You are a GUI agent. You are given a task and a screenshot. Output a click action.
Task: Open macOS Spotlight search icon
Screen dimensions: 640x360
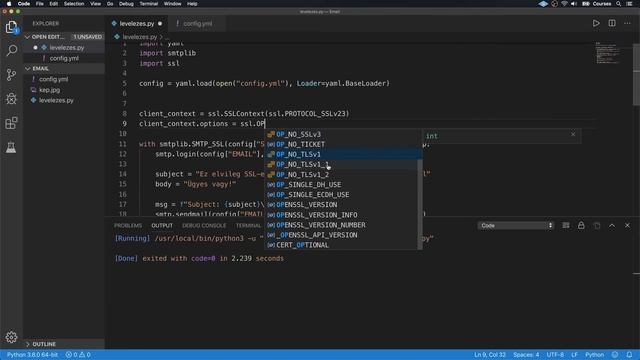(619, 4)
